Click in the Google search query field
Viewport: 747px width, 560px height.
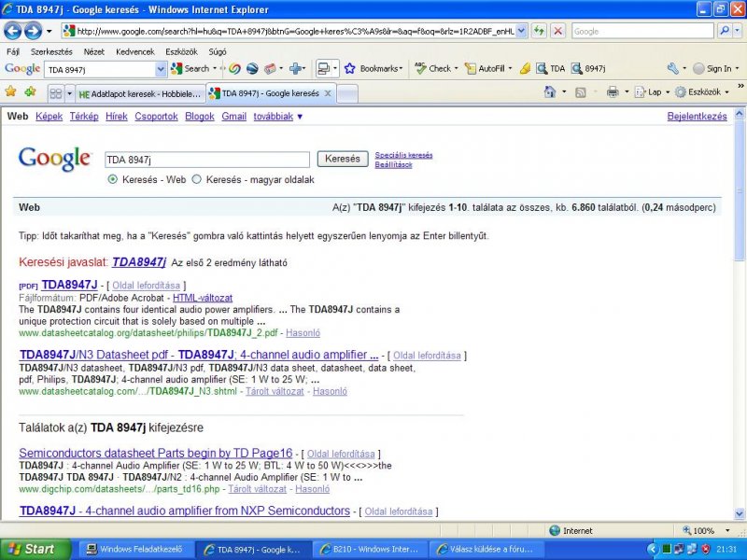click(207, 160)
